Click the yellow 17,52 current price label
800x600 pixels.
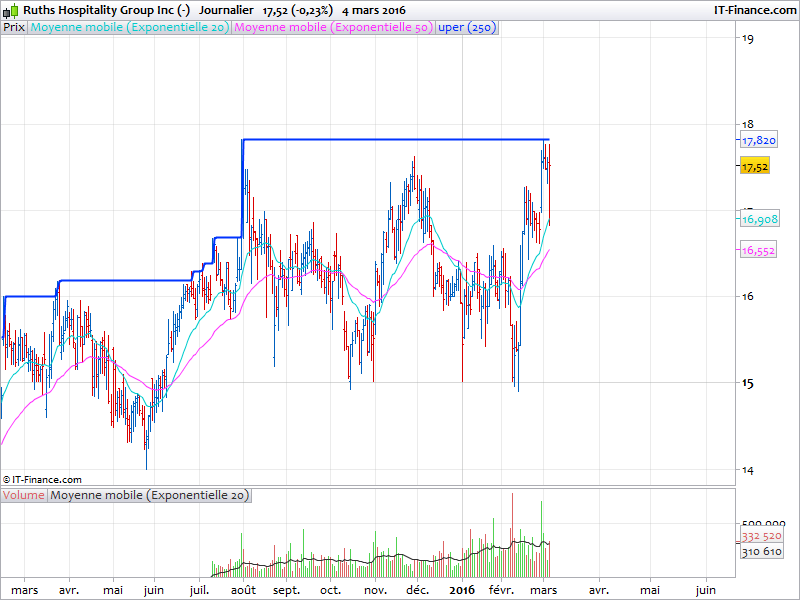(755, 167)
